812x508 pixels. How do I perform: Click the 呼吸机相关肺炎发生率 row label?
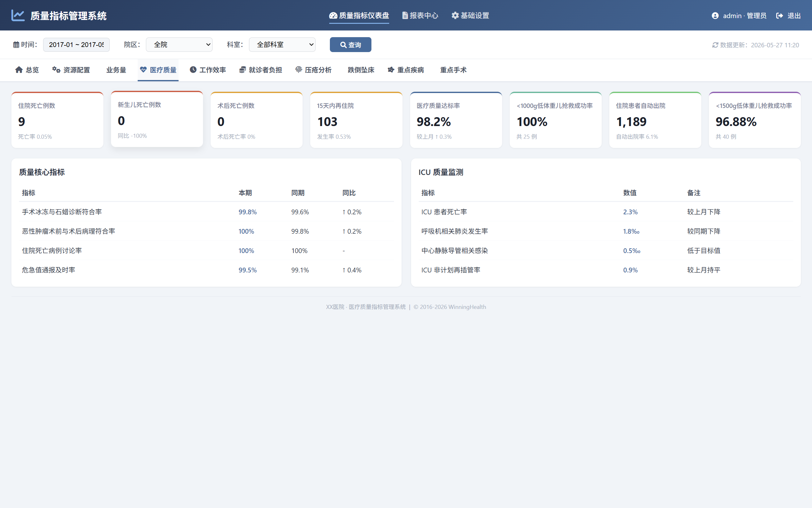(455, 231)
